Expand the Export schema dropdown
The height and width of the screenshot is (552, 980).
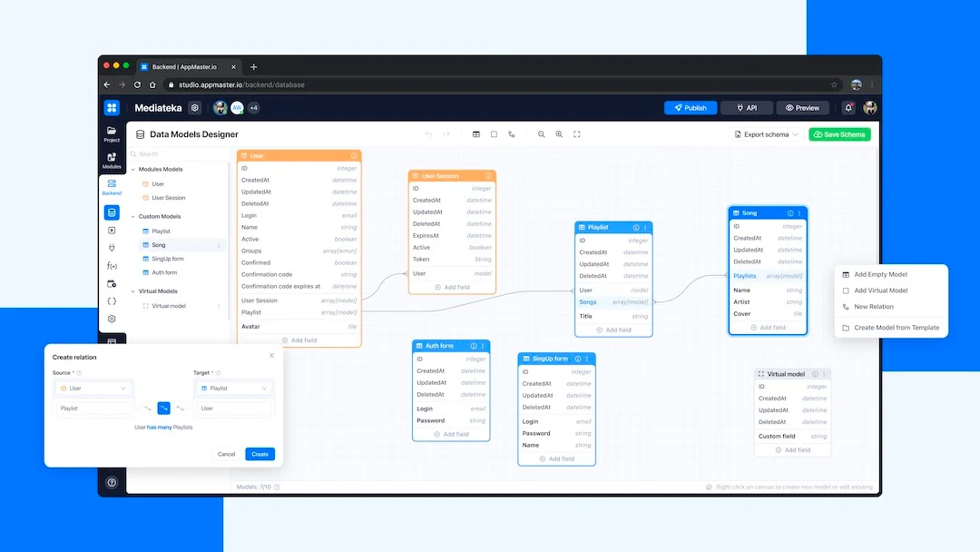coord(767,134)
